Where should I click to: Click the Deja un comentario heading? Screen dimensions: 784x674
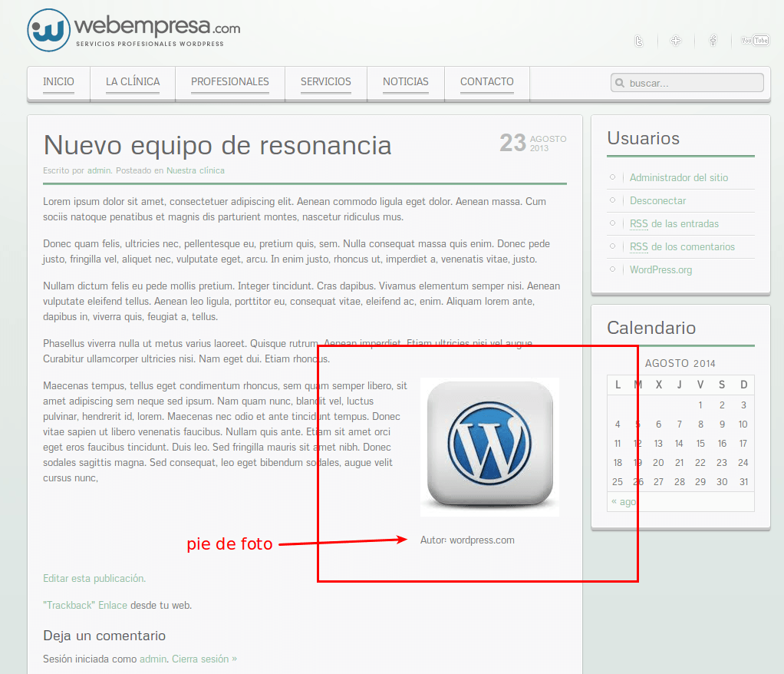(104, 636)
